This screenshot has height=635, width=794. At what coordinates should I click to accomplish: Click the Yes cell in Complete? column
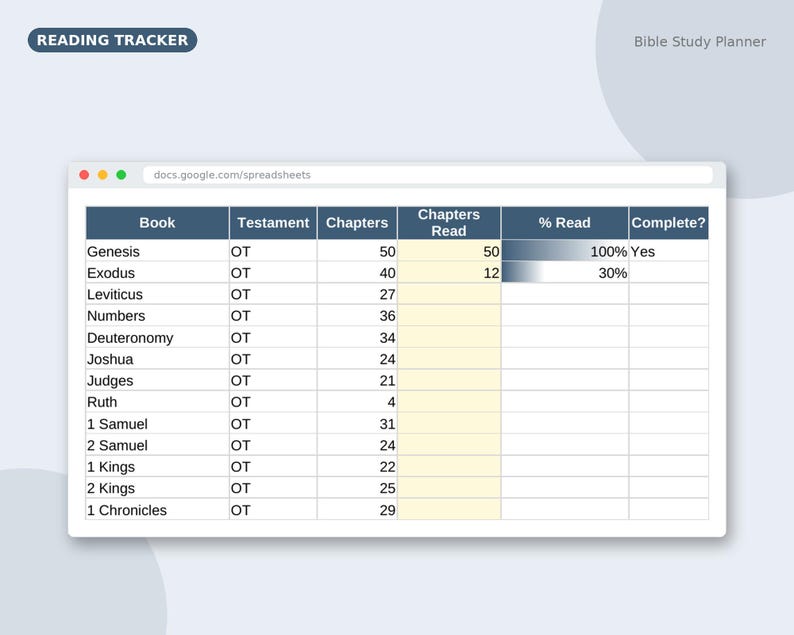668,251
